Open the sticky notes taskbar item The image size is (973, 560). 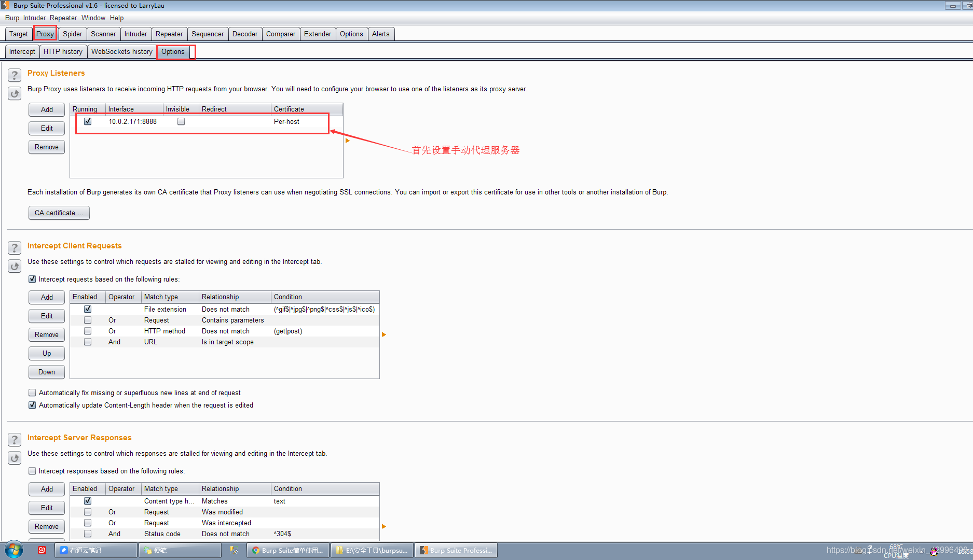[180, 550]
